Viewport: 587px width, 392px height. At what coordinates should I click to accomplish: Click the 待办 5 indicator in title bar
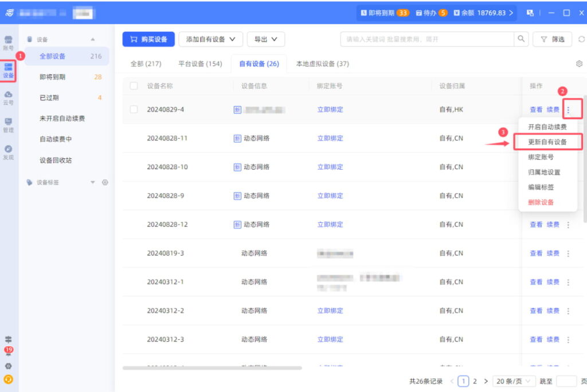[432, 13]
